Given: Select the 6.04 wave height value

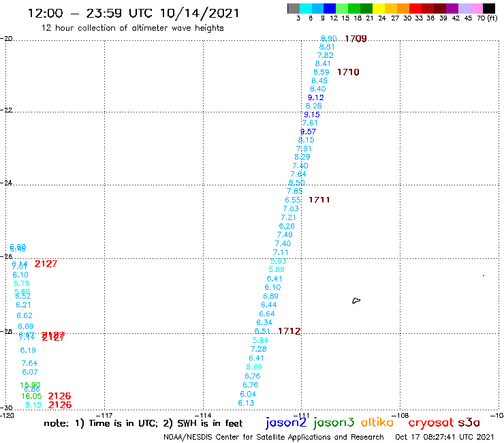Looking at the screenshot, I should pyautogui.click(x=248, y=394).
